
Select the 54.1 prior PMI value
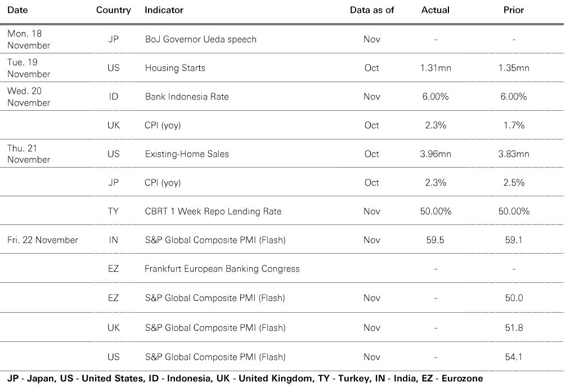(514, 357)
